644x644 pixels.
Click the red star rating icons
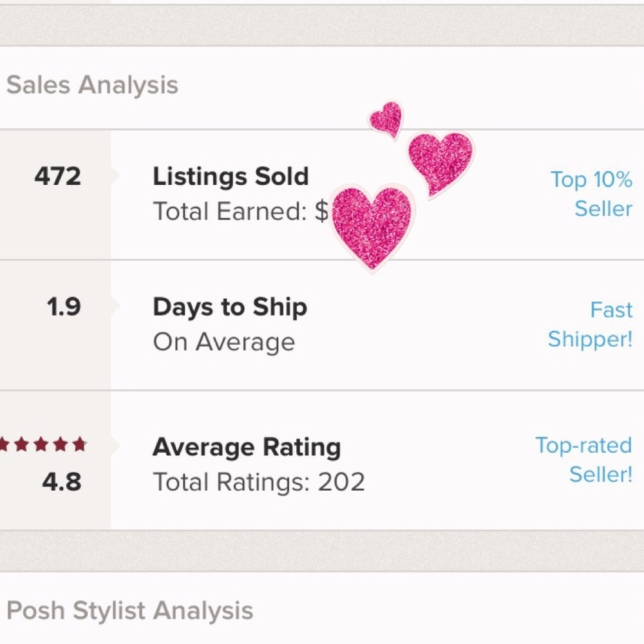[42, 445]
